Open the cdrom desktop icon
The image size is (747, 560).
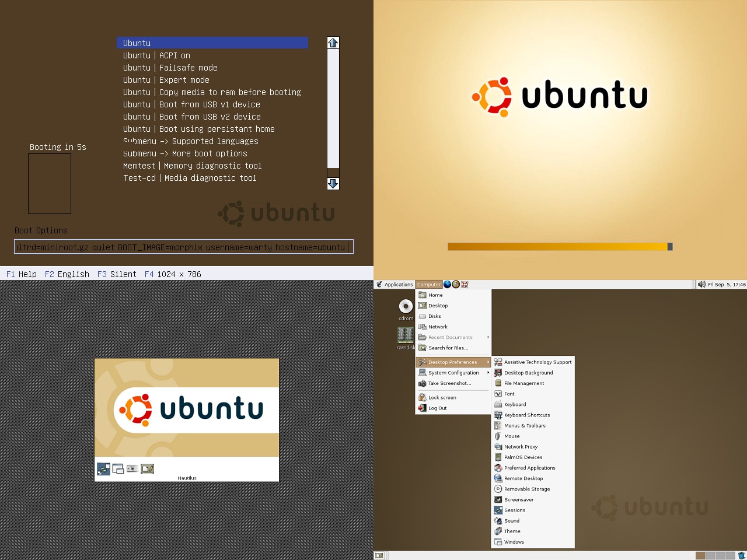[x=406, y=307]
